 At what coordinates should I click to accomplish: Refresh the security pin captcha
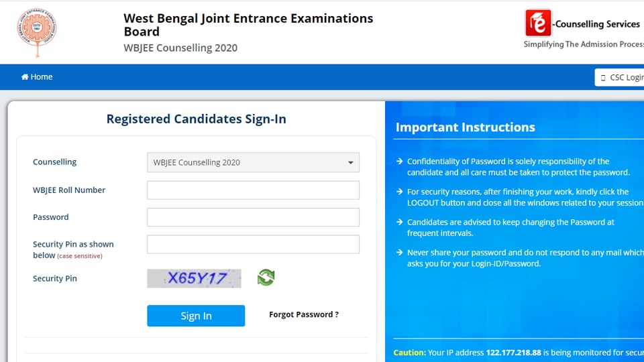coord(266,278)
